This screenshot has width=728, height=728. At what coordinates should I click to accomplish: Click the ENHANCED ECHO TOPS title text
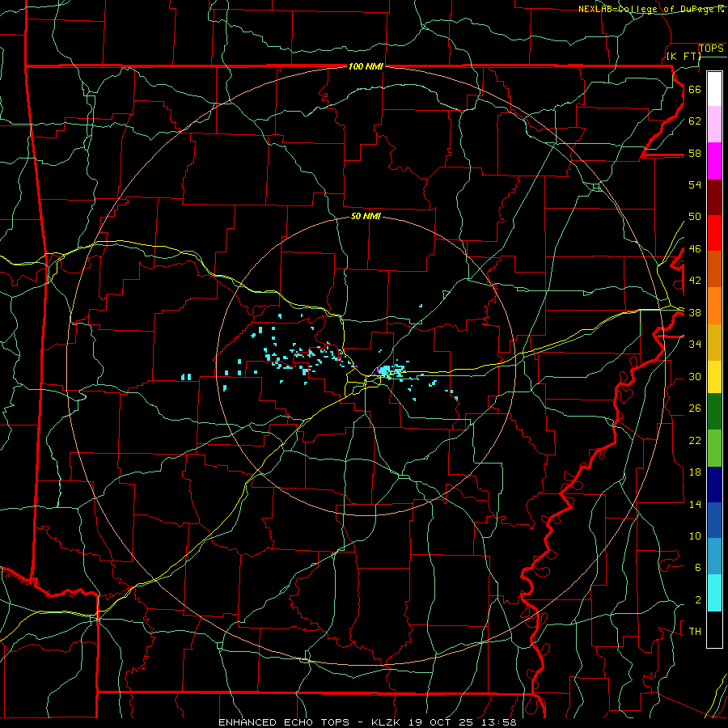pos(284,722)
